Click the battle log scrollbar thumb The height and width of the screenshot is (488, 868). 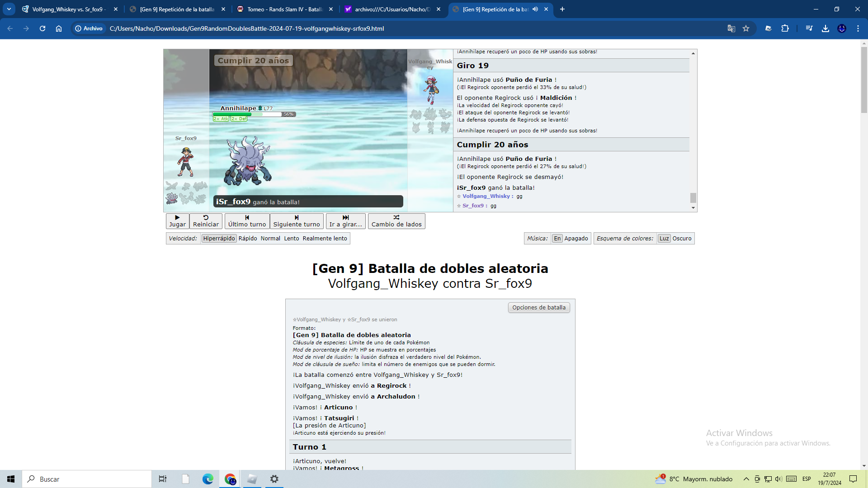click(x=693, y=198)
